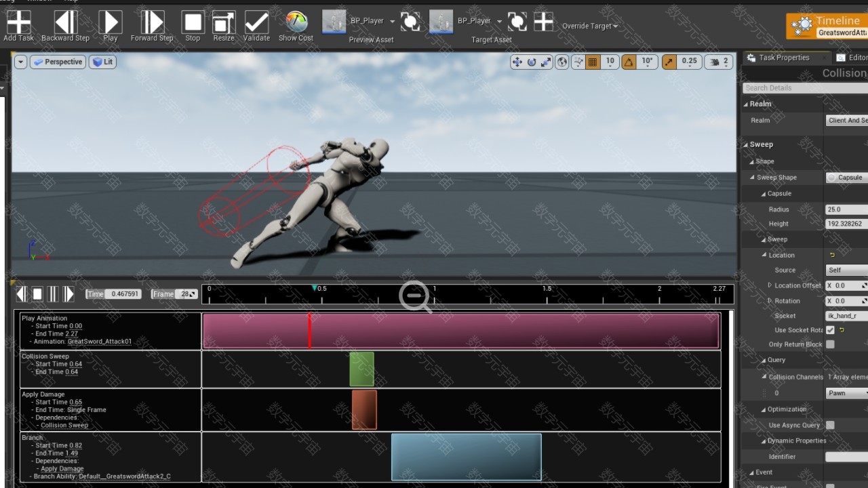Viewport: 868px width, 488px height.
Task: Check the Use Async Query checkbox
Action: pyautogui.click(x=830, y=425)
